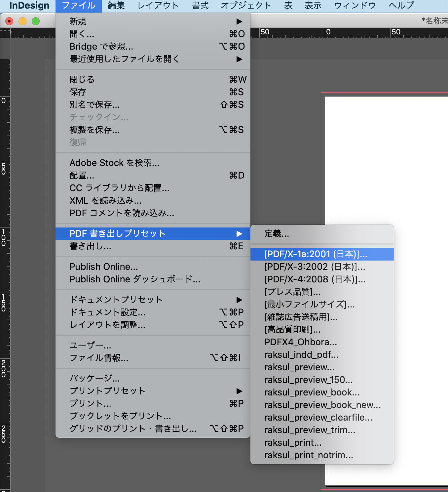The image size is (448, 492).
Task: Choose ドキュメント設定...
Action: tap(153, 312)
